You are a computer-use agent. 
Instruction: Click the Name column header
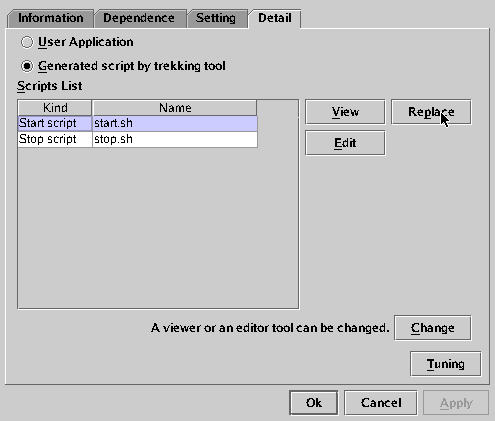click(175, 108)
